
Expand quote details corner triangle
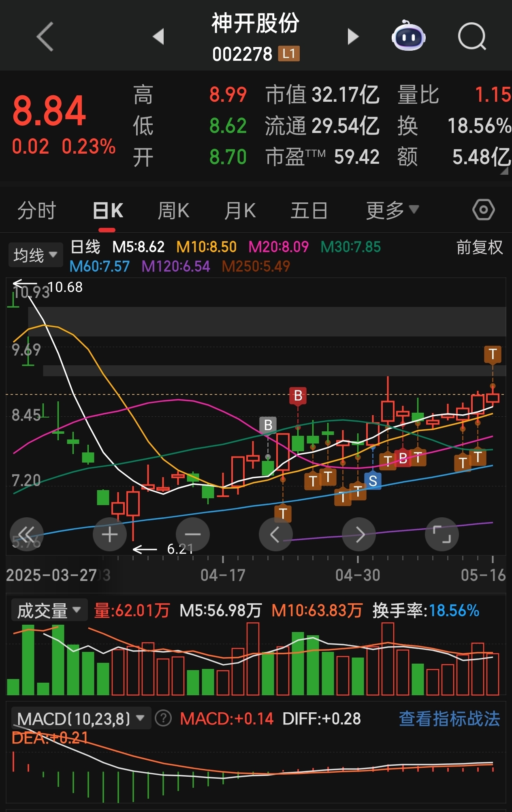pyautogui.click(x=504, y=171)
